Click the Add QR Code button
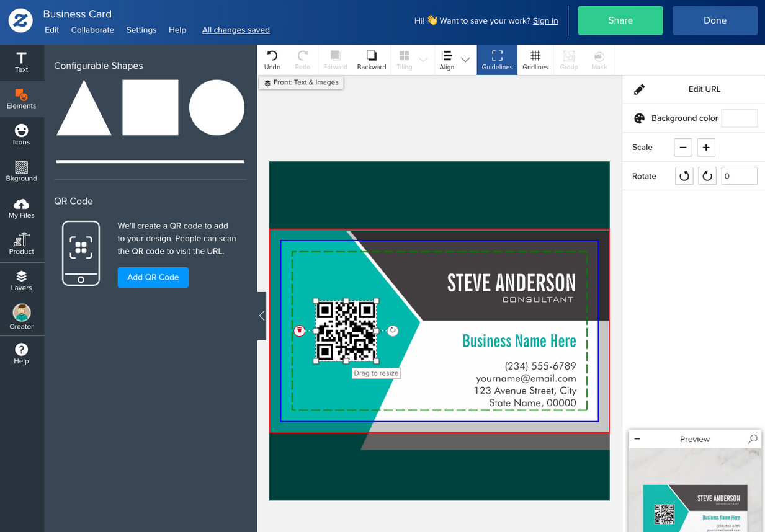 153,277
